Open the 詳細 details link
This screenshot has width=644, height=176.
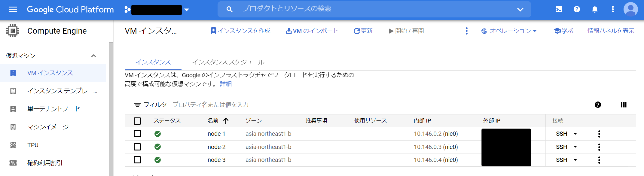pos(226,84)
